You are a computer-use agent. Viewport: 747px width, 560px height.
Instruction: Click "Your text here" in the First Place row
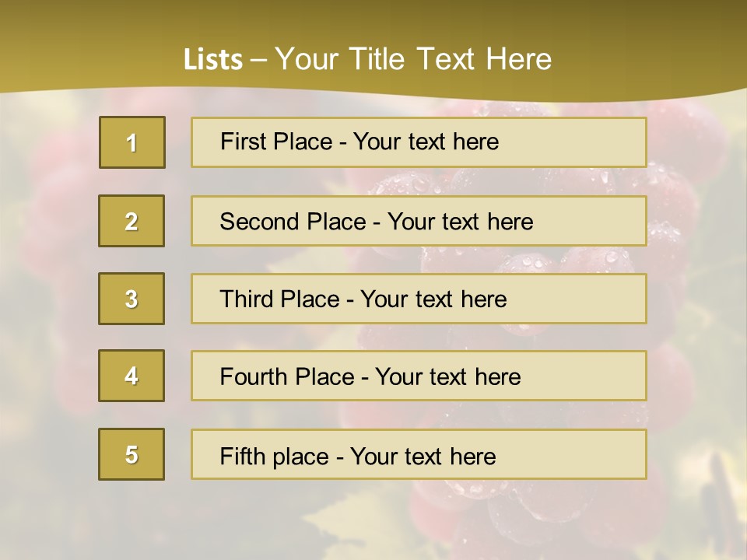[x=426, y=142]
